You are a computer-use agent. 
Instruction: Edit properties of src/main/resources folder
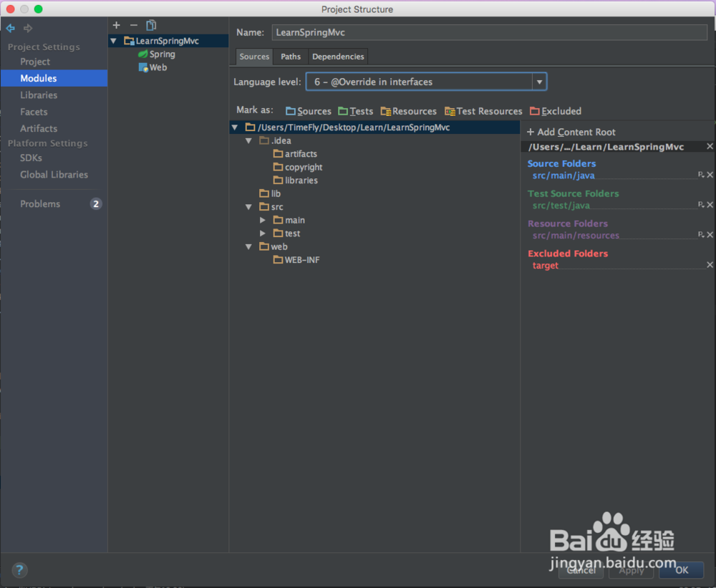coord(701,234)
